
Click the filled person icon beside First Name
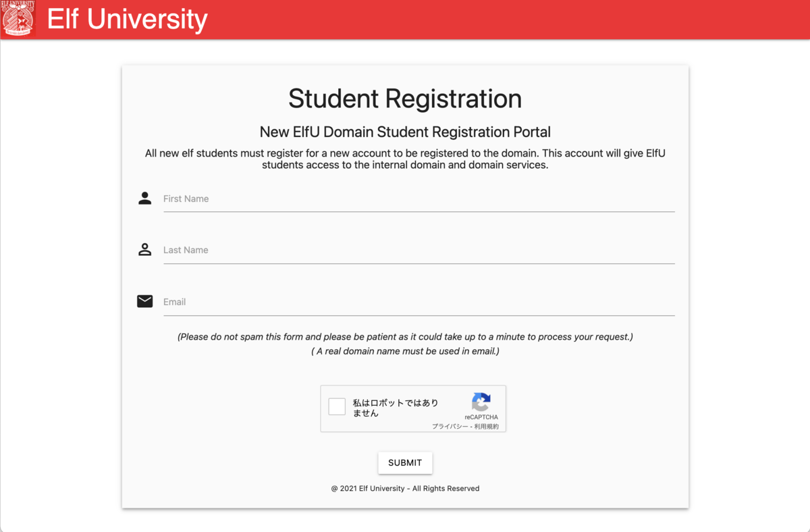144,198
